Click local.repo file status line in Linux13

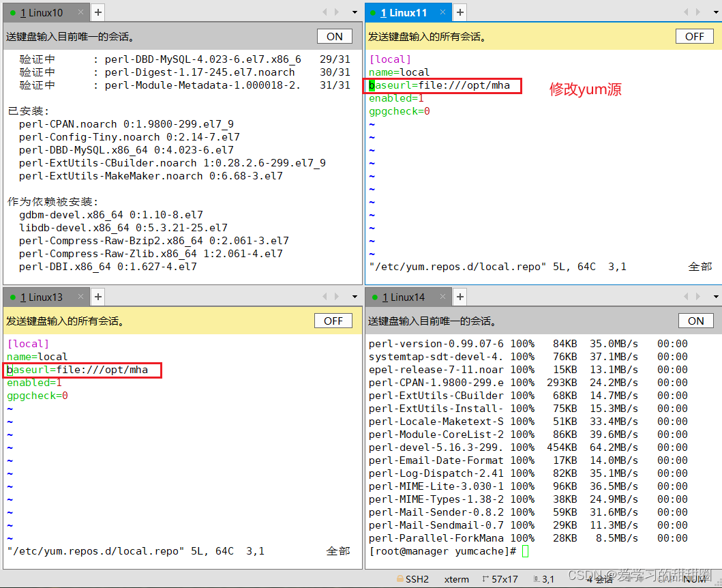pos(136,550)
